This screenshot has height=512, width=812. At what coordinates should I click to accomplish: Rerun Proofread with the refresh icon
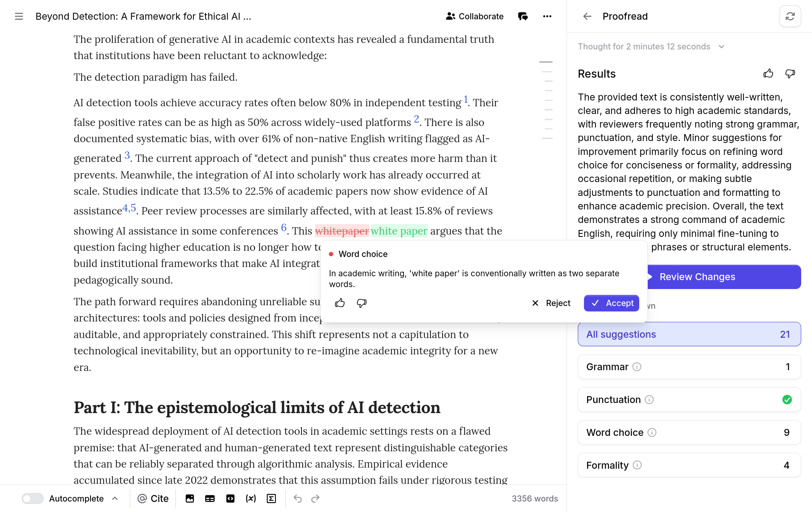click(790, 16)
